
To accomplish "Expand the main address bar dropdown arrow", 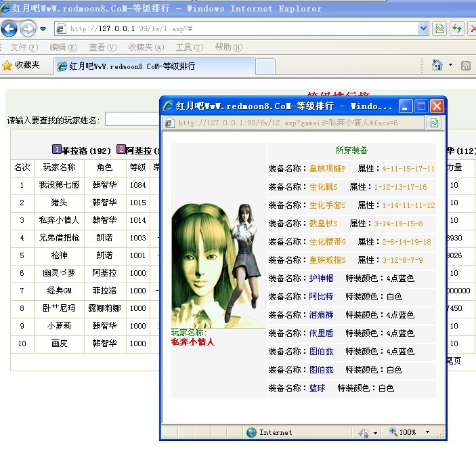I will tap(423, 28).
